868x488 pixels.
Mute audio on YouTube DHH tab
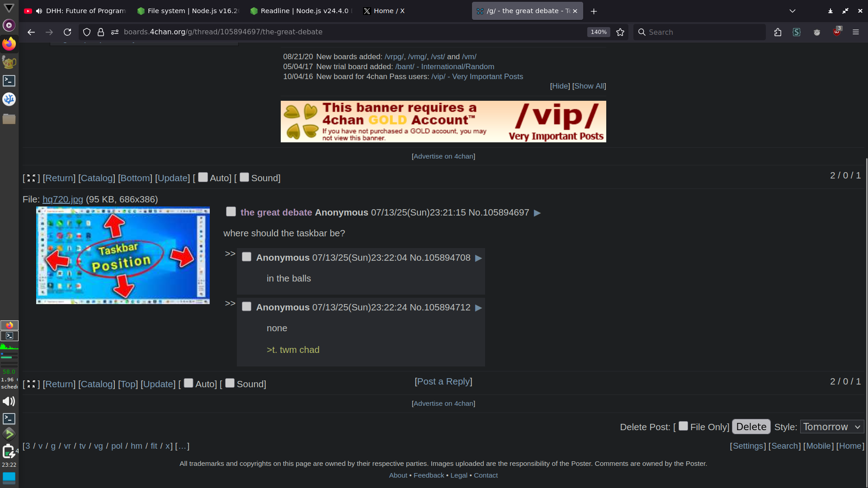(x=39, y=11)
